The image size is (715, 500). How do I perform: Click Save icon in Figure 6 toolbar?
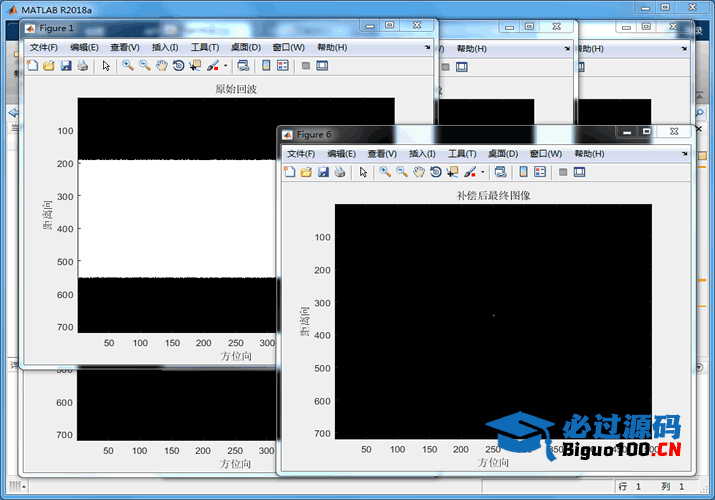(x=323, y=172)
